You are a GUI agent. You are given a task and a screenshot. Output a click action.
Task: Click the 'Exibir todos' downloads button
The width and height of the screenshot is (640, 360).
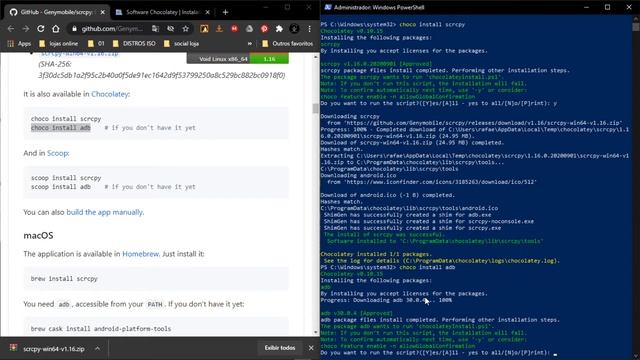280,348
